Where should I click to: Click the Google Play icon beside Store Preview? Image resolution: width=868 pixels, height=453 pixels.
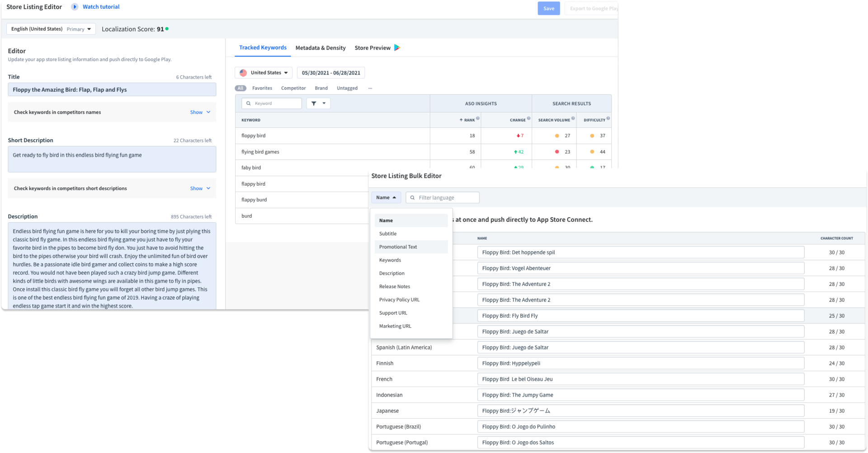tap(397, 47)
